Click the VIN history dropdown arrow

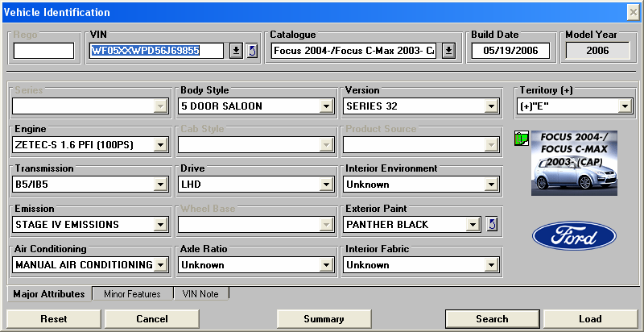coord(236,51)
